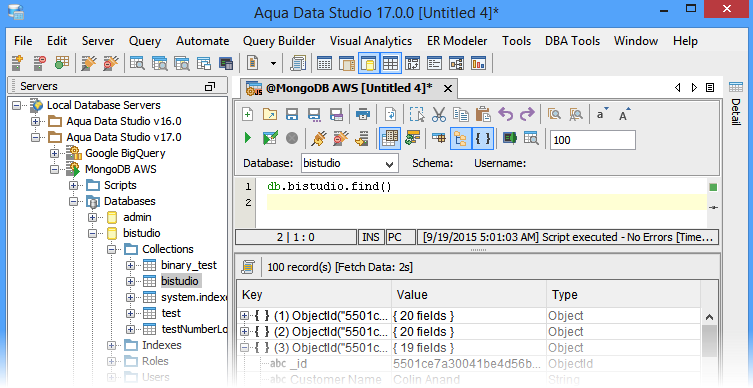Expand the admin database node
This screenshot has height=388, width=753.
tap(92, 218)
